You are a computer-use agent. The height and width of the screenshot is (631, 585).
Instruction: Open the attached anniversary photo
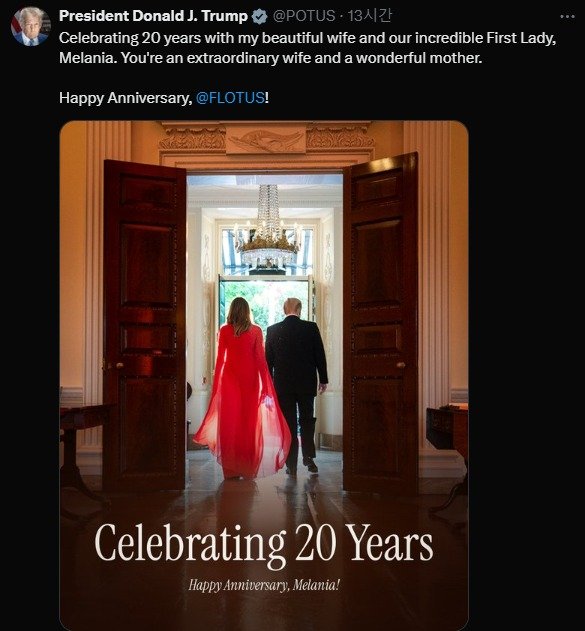264,375
